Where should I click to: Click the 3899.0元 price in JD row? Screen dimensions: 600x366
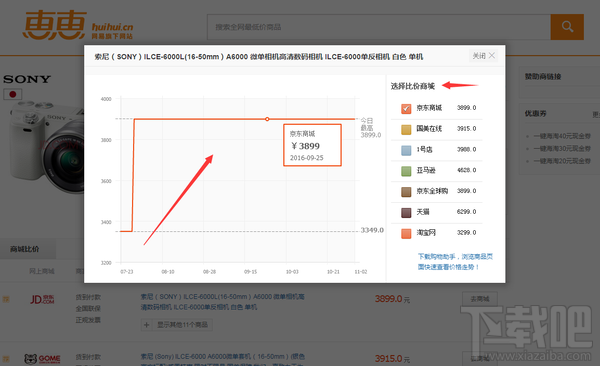click(x=392, y=299)
